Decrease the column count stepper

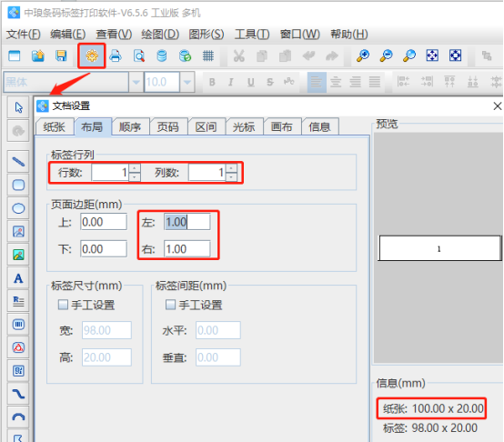coord(231,177)
